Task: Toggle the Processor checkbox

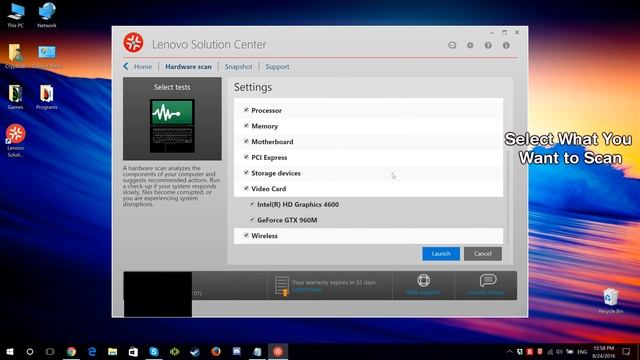Action: click(246, 110)
